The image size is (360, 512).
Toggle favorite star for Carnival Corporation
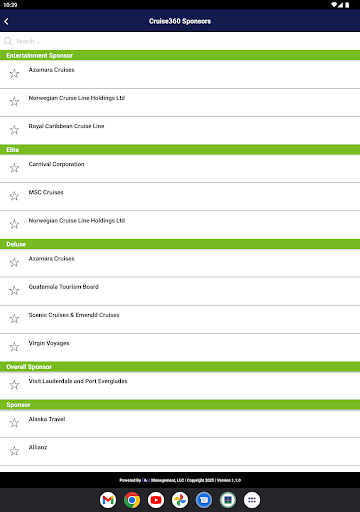(x=14, y=168)
